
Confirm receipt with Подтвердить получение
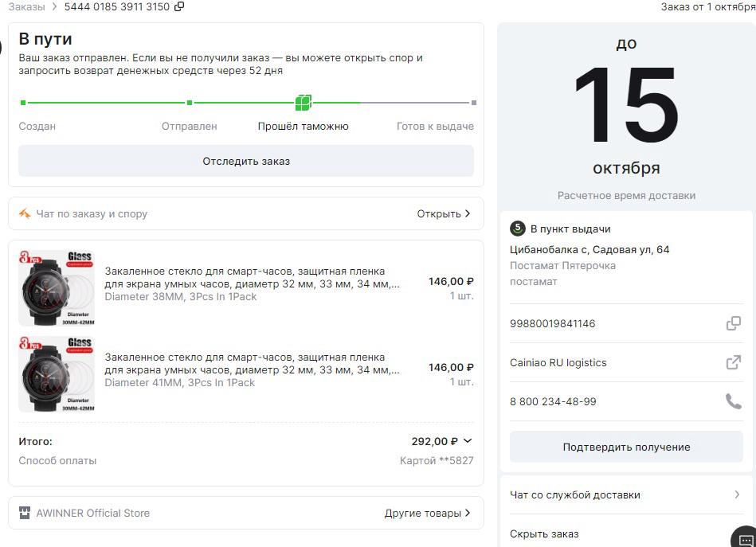626,447
